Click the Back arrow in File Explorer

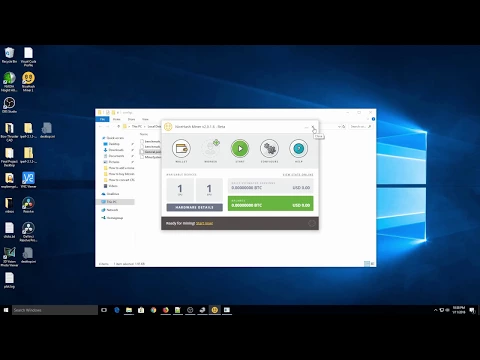(100, 127)
